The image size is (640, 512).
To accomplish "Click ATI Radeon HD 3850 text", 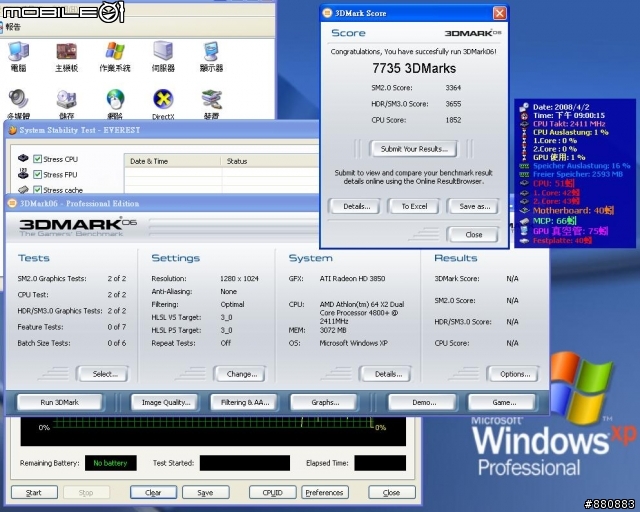I will click(x=352, y=278).
